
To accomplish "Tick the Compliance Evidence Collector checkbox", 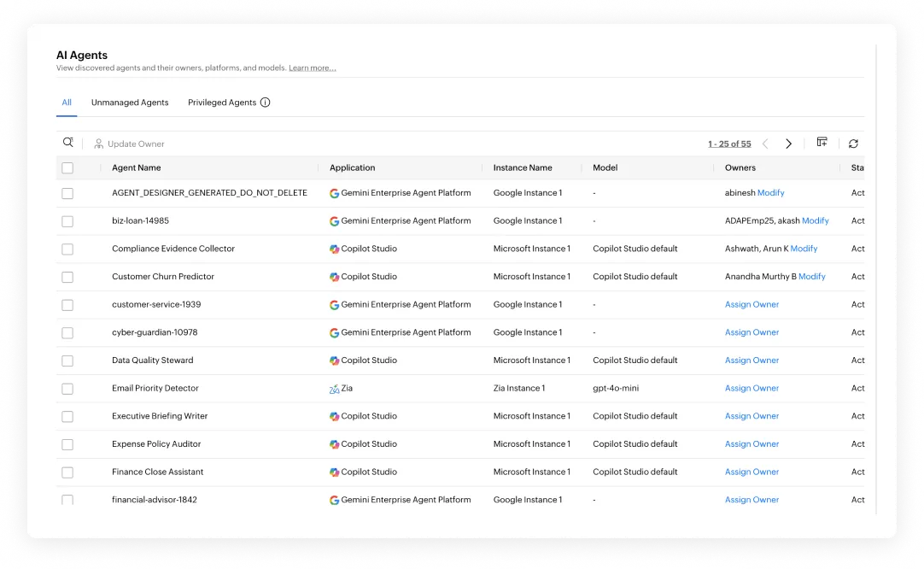I will pyautogui.click(x=67, y=249).
